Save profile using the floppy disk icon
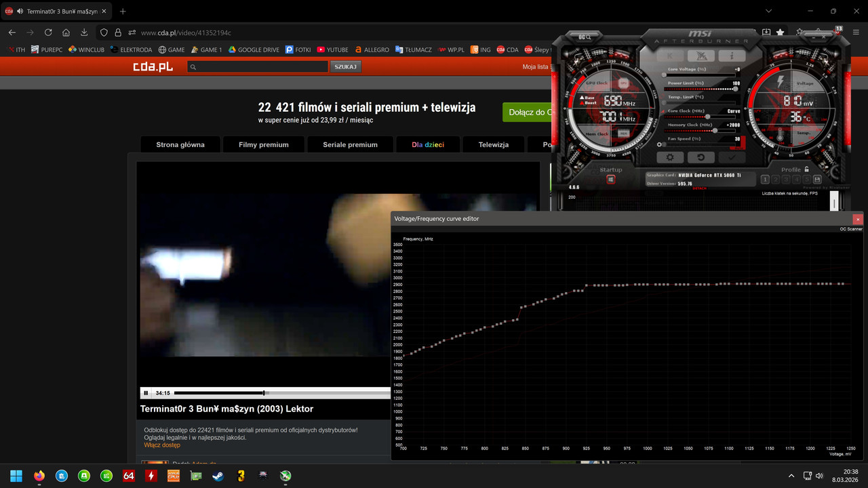 [817, 180]
